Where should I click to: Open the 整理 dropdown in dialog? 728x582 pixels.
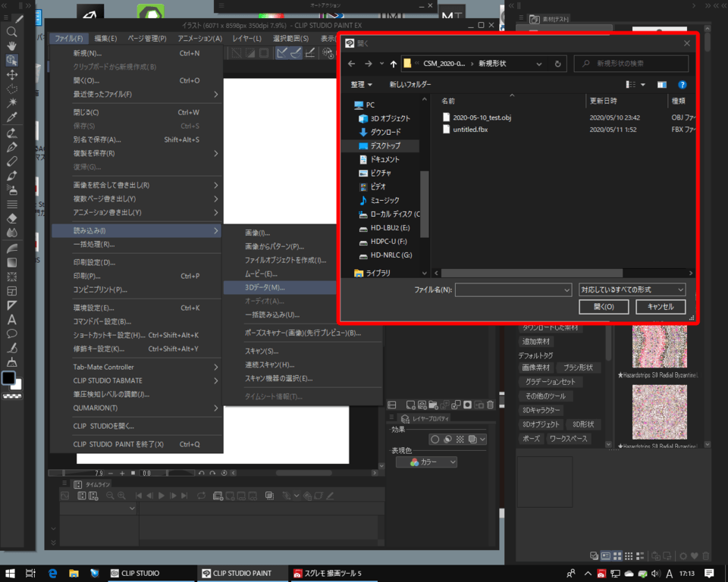coord(361,85)
